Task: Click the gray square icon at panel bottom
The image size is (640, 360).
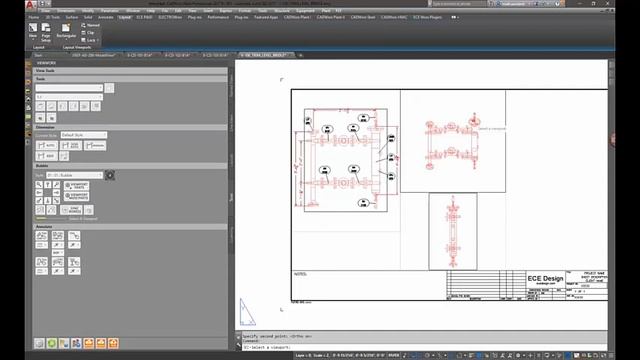Action: pyautogui.click(x=39, y=343)
